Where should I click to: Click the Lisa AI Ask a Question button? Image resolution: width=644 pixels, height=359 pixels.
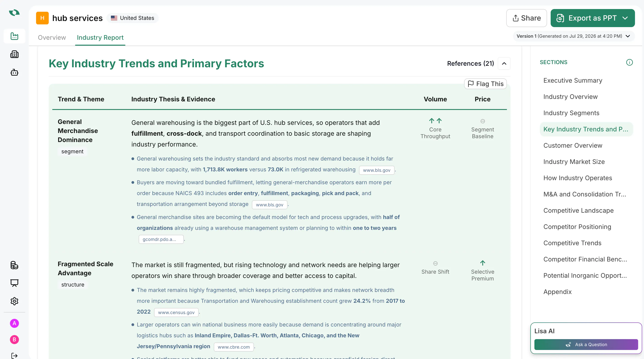tap(586, 345)
